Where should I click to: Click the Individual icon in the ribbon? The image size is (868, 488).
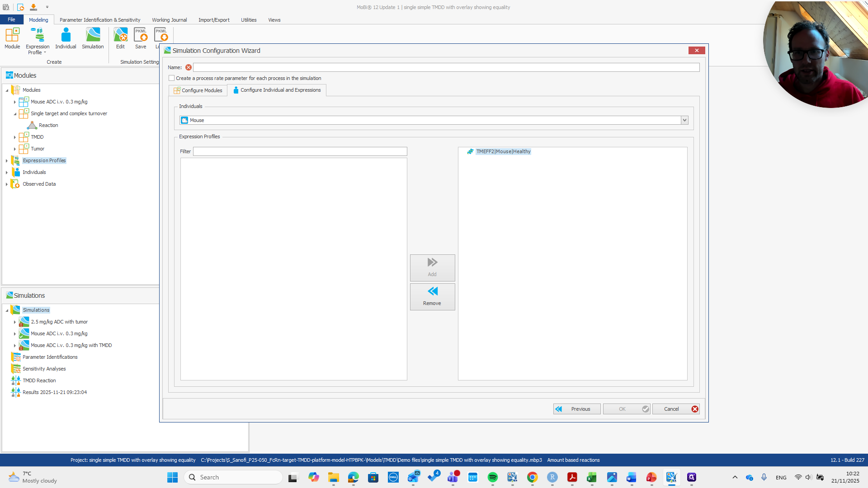[x=66, y=35]
